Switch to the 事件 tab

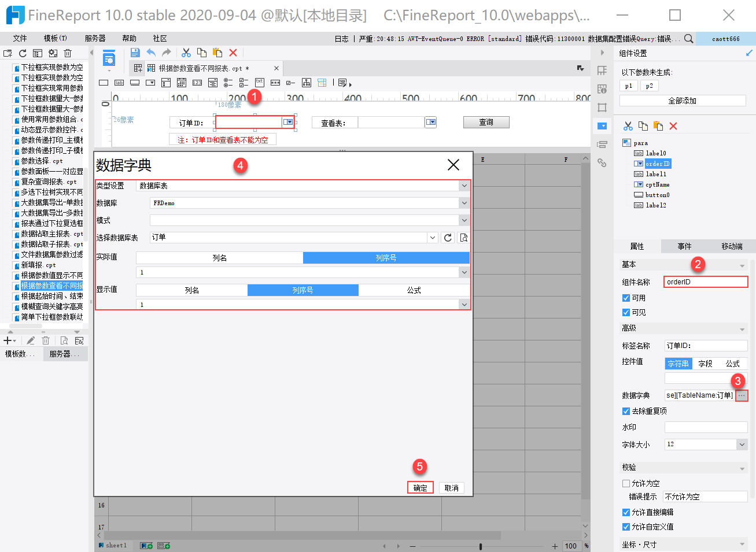[x=684, y=246]
